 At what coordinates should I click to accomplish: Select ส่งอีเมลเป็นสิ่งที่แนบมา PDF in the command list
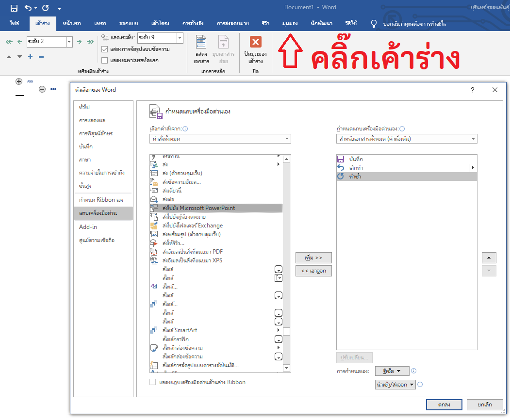tap(193, 252)
